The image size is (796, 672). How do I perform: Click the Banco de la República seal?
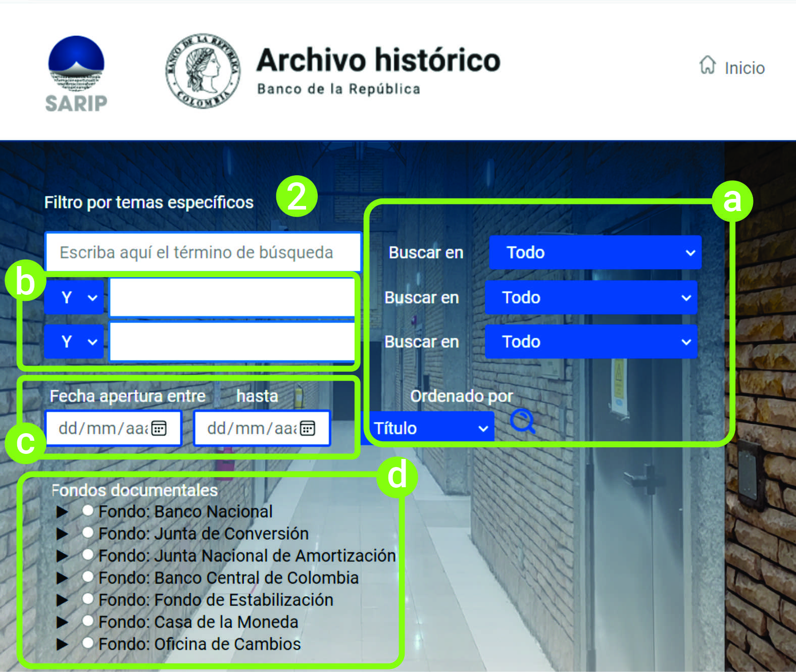click(203, 71)
